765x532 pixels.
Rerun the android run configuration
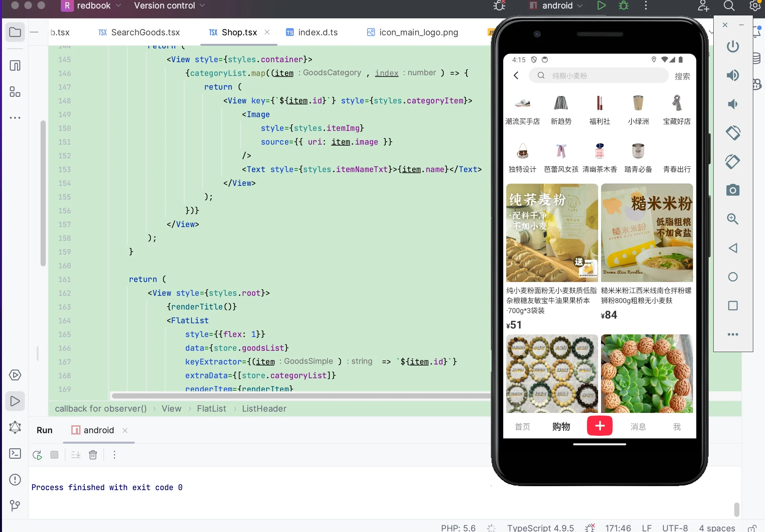pos(37,455)
